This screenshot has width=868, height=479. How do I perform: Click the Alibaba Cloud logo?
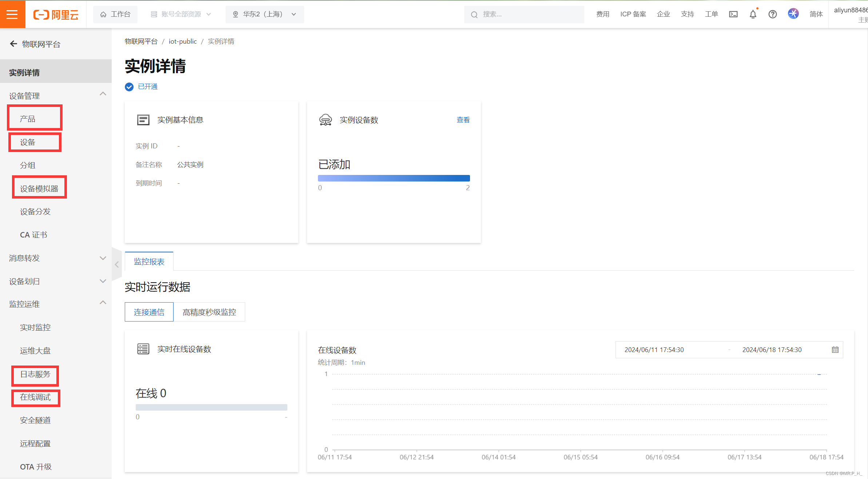tap(56, 15)
